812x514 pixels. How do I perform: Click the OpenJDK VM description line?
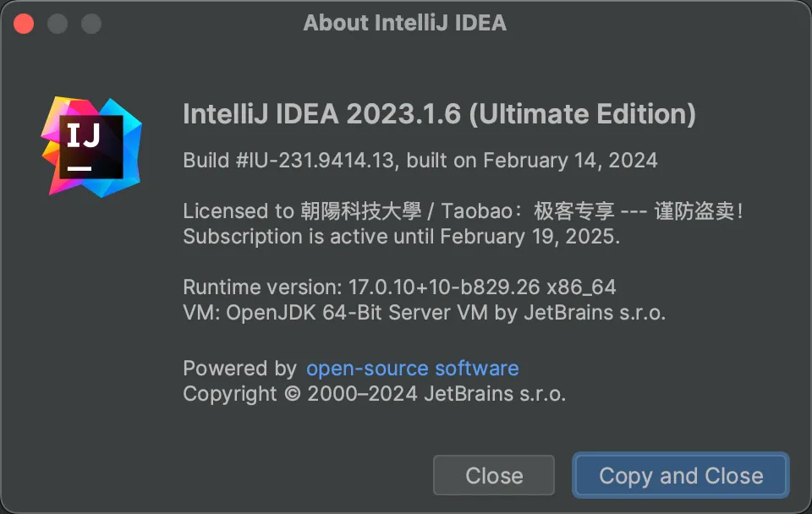click(x=424, y=313)
